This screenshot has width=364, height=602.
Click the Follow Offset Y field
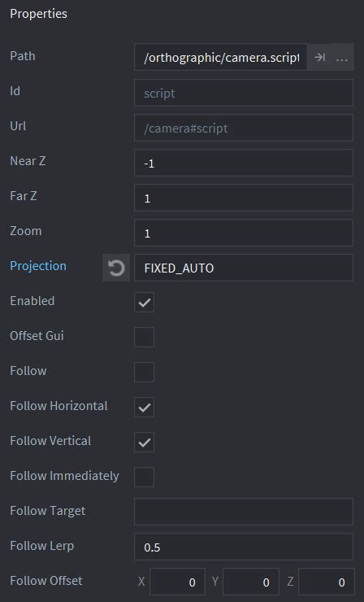(x=251, y=582)
